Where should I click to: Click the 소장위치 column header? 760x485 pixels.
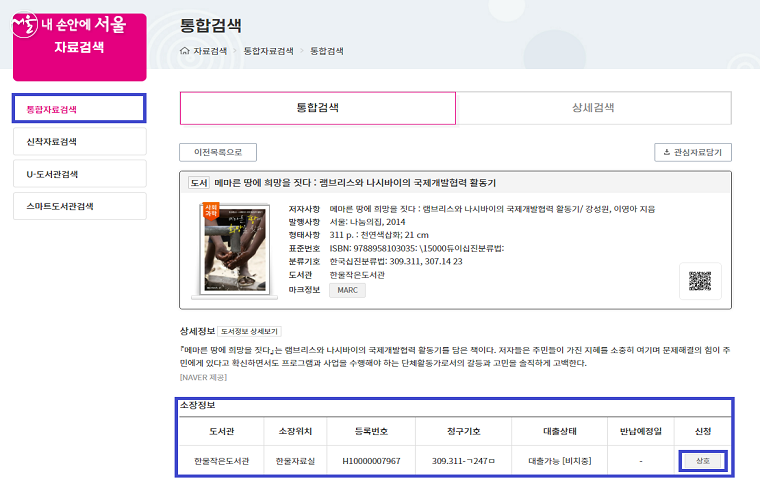[295, 431]
